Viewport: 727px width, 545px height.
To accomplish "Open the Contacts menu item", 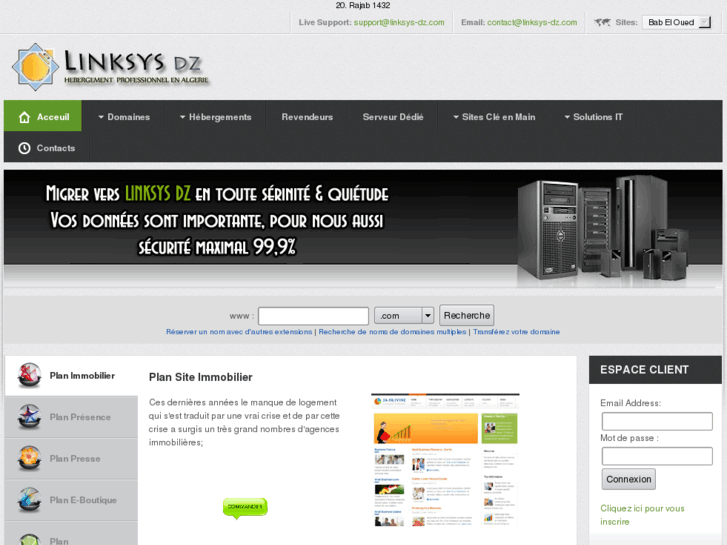I will (46, 148).
